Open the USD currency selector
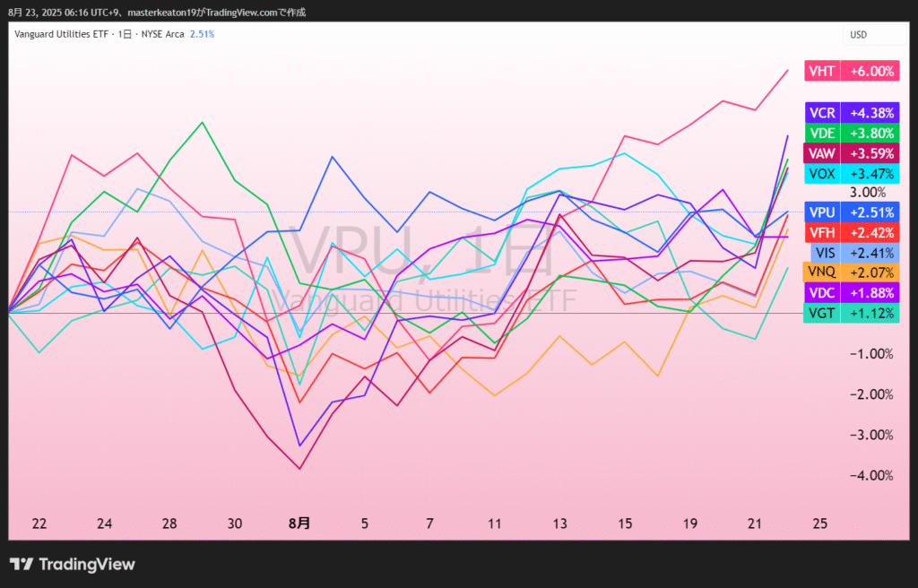Viewport: 918px width, 588px height. [x=874, y=35]
